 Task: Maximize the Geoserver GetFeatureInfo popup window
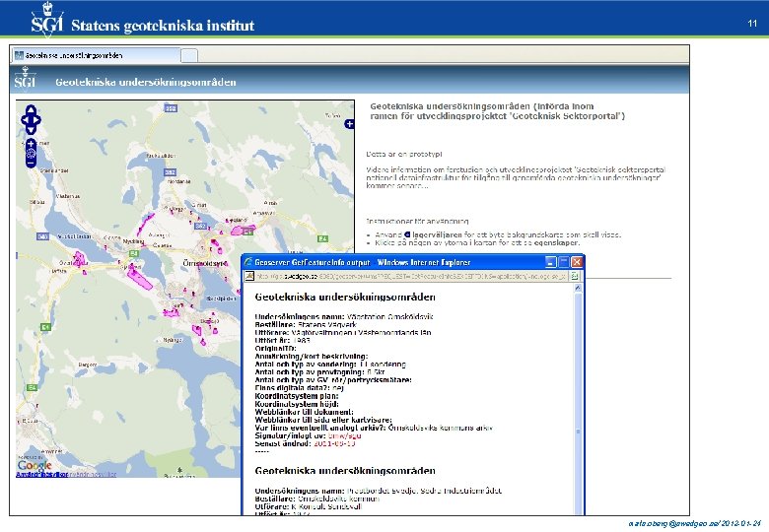[564, 262]
